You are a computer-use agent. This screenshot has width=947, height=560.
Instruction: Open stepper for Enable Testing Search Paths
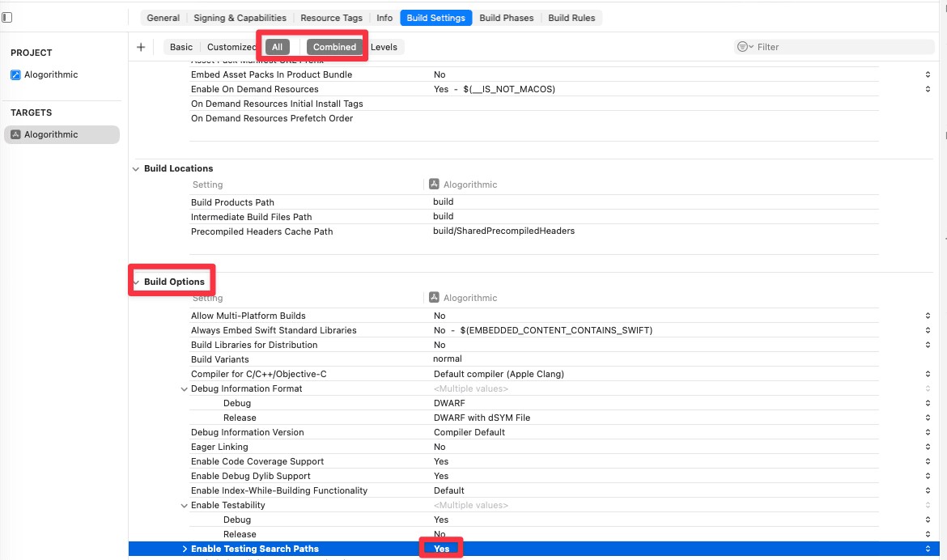[928, 549]
